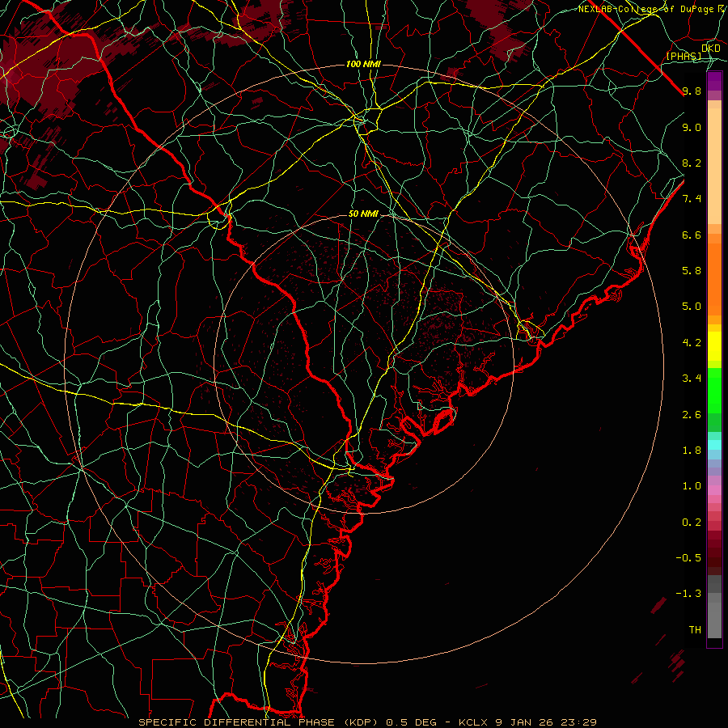
Task: Click the 9.0 value on the color scale
Action: tap(692, 127)
